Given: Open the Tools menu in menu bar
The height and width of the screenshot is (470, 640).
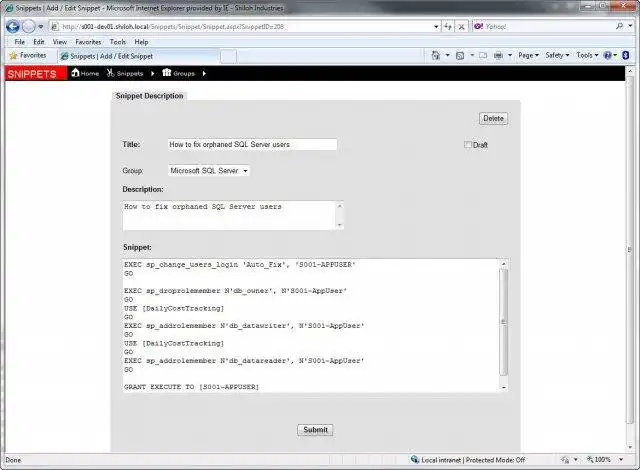Looking at the screenshot, I should point(118,42).
